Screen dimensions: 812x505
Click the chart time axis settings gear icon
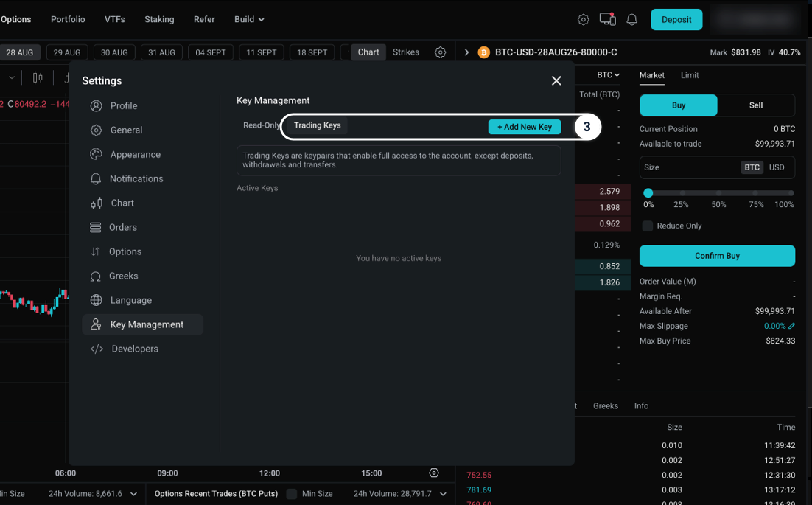coord(434,473)
